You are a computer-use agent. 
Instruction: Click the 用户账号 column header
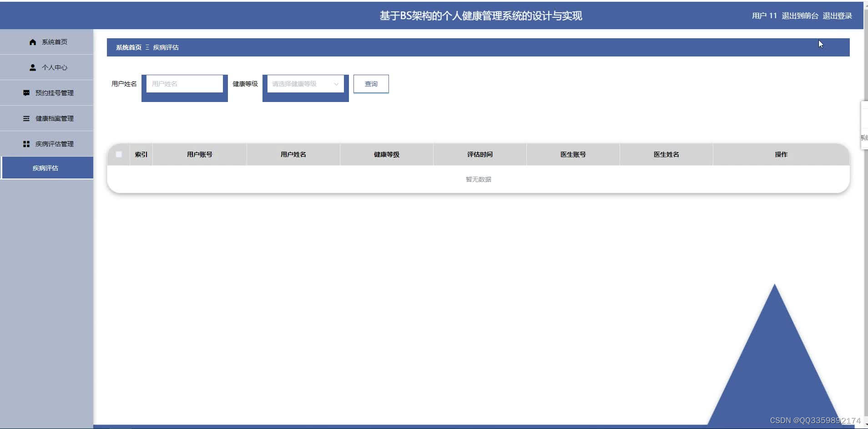[200, 154]
